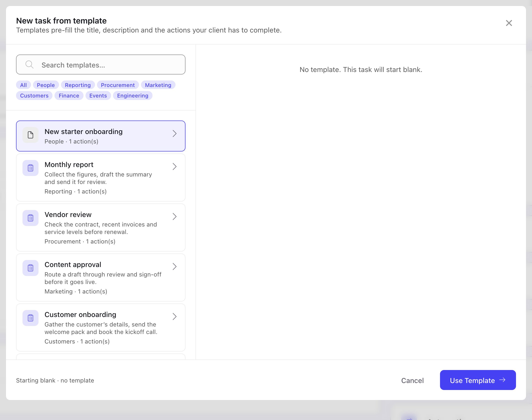Click the Cancel button

coord(412,380)
